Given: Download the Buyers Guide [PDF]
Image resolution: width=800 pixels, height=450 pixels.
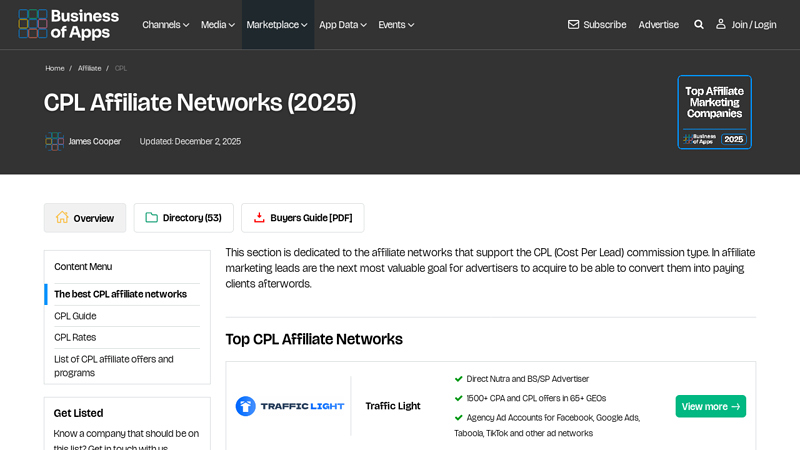Looking at the screenshot, I should (x=303, y=218).
